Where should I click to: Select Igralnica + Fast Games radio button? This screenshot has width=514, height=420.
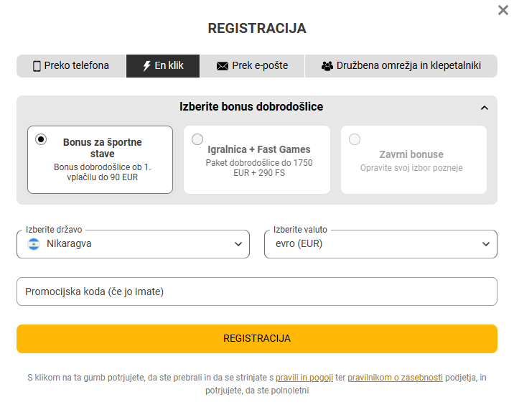tap(197, 139)
